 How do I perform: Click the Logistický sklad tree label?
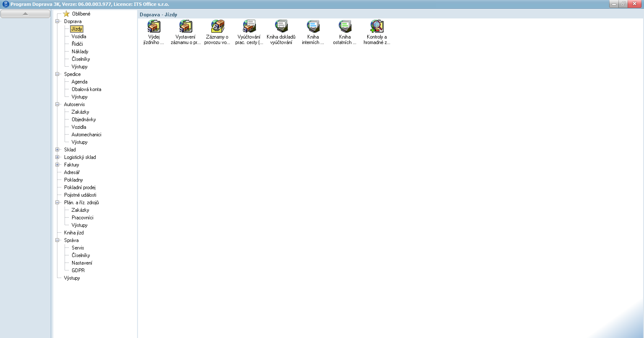coord(80,157)
